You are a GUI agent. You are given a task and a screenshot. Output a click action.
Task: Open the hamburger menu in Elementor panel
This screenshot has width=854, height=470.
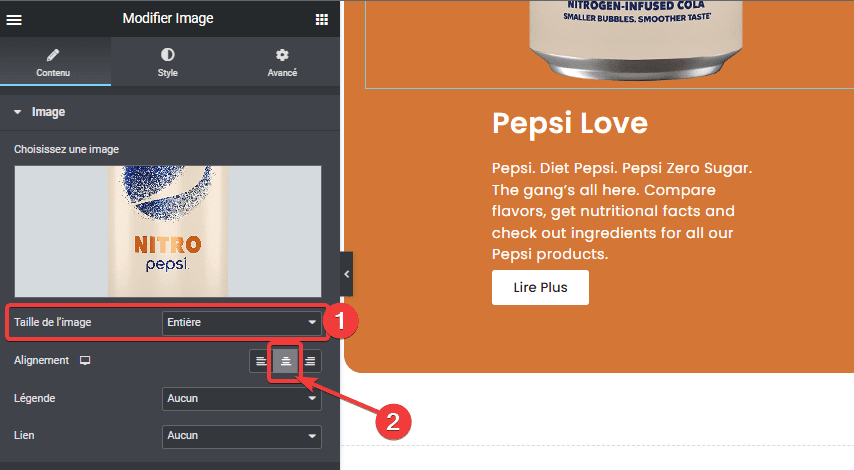point(14,20)
